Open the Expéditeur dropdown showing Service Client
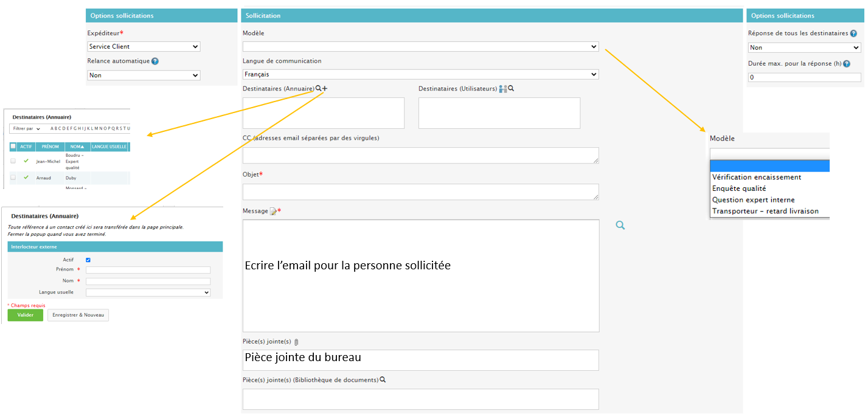The image size is (868, 414). click(x=144, y=47)
